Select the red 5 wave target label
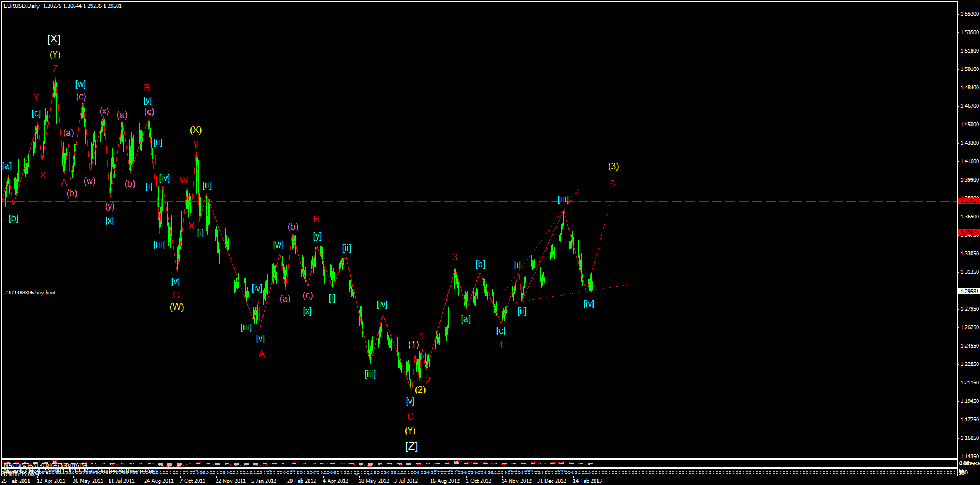The height and width of the screenshot is (485, 980). [613, 184]
